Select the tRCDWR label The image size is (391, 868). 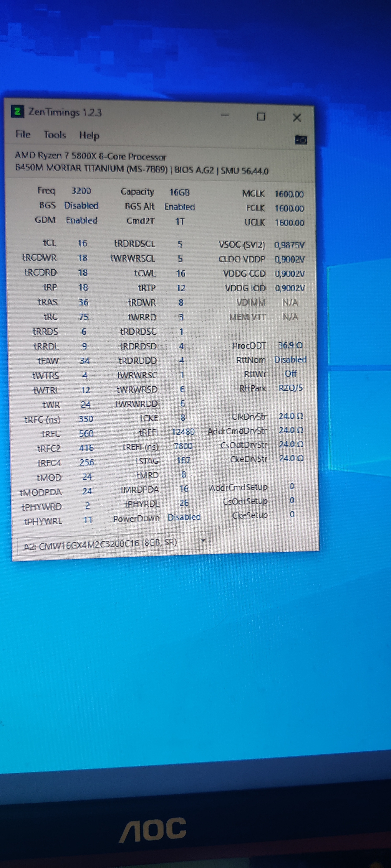[39, 258]
